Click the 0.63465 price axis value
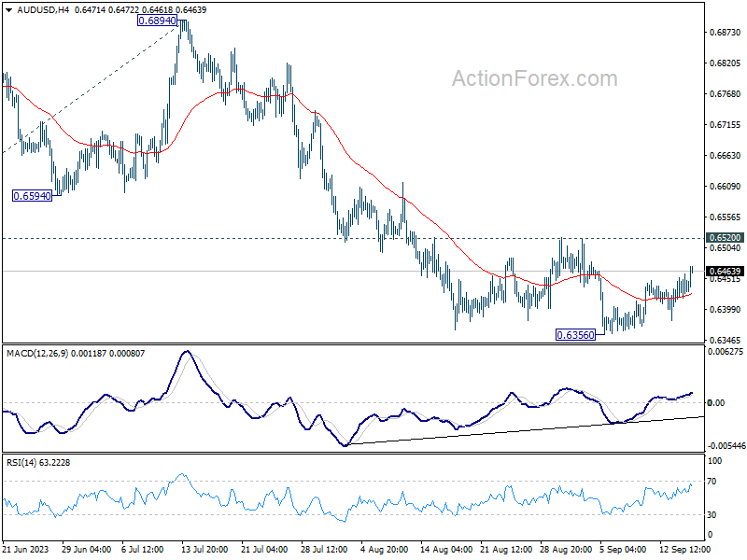Image resolution: width=747 pixels, height=560 pixels. pos(725,341)
